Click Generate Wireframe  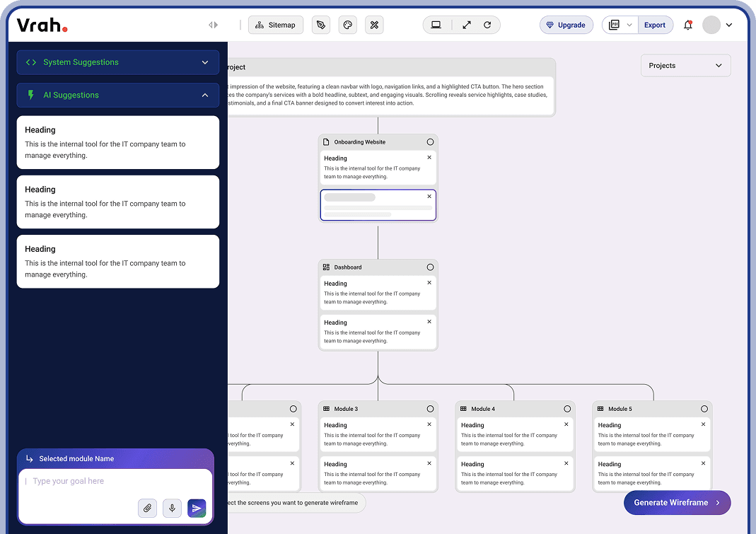[676, 502]
